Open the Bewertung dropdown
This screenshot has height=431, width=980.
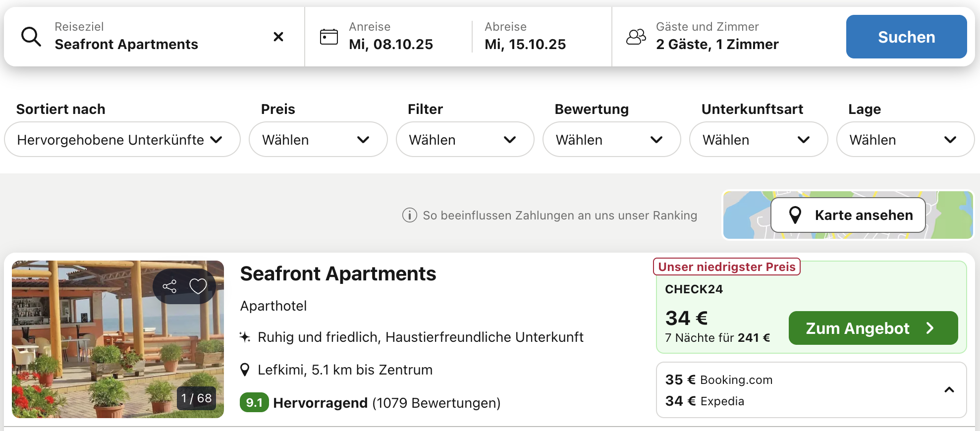point(611,140)
